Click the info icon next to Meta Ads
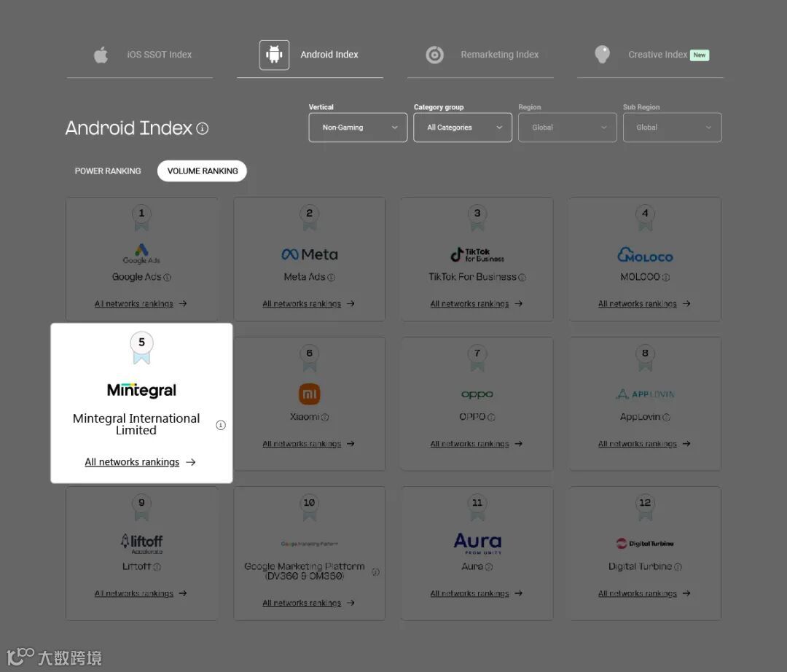Image resolution: width=787 pixels, height=672 pixels. pyautogui.click(x=332, y=278)
